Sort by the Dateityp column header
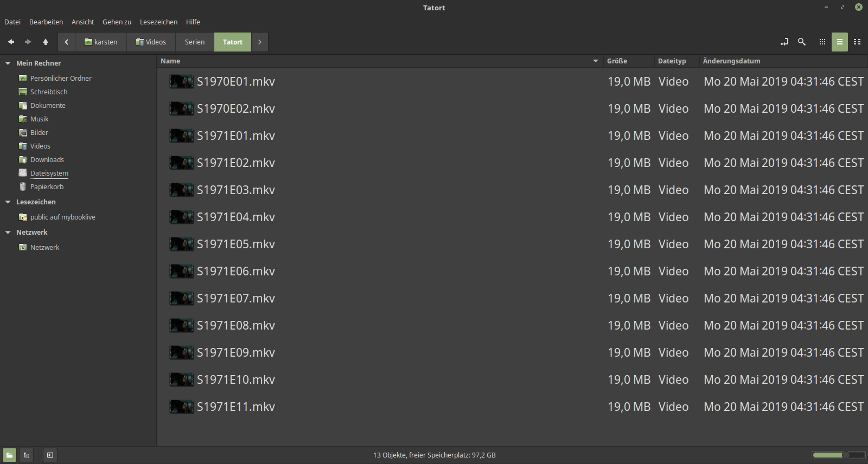 pos(677,61)
